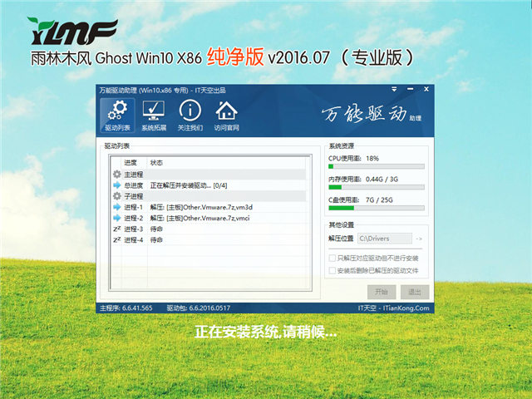Click the C盘使用率: 7G / 25G label

coord(360,200)
